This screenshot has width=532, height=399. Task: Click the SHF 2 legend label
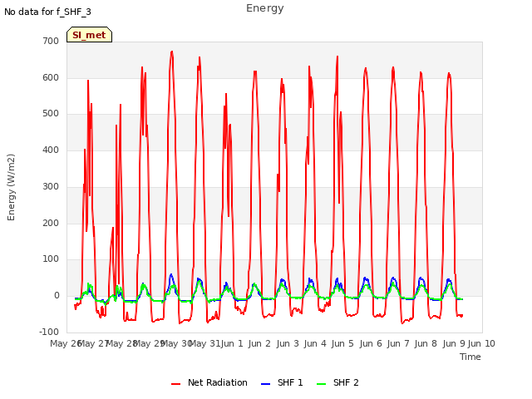click(x=346, y=382)
